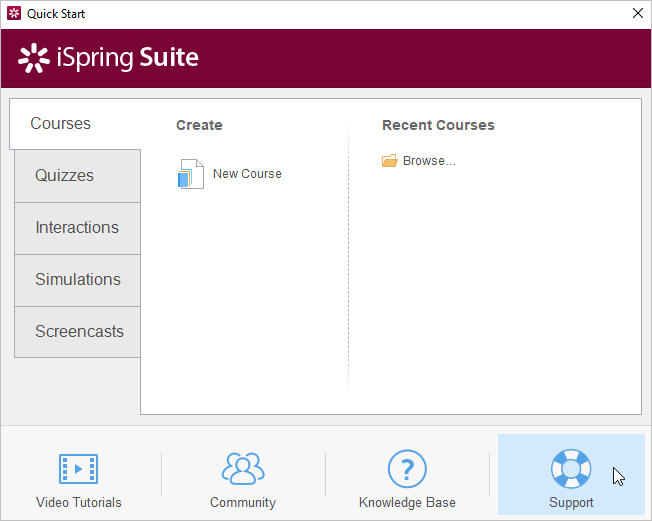Click the Knowledge Base text label
The width and height of the screenshot is (652, 521).
point(407,503)
